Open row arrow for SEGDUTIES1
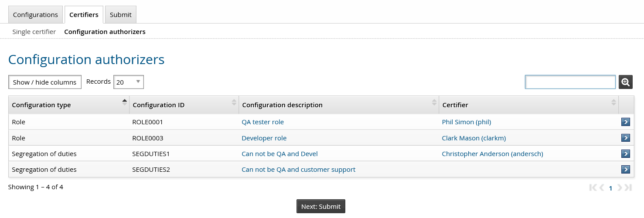 (625, 153)
